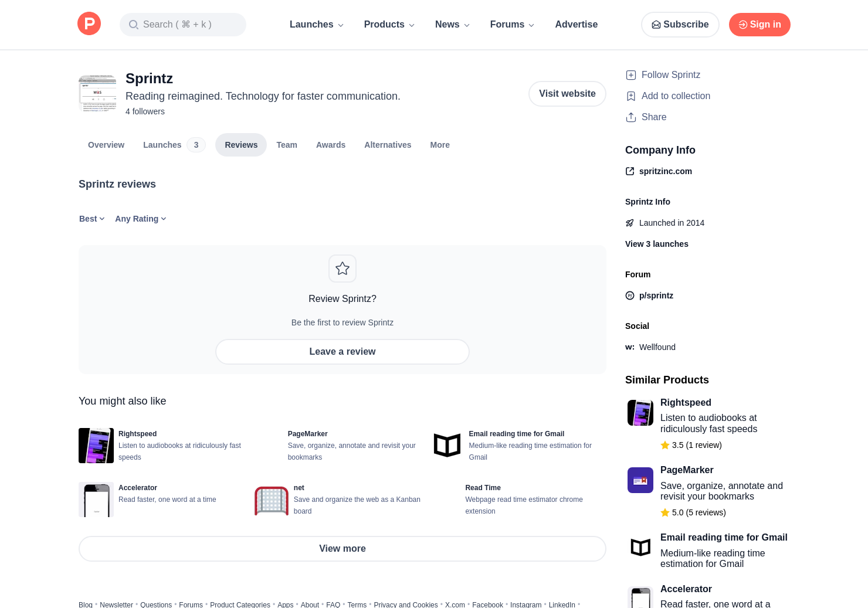The height and width of the screenshot is (608, 868).
Task: Open the Instagram footer link
Action: coord(526,604)
